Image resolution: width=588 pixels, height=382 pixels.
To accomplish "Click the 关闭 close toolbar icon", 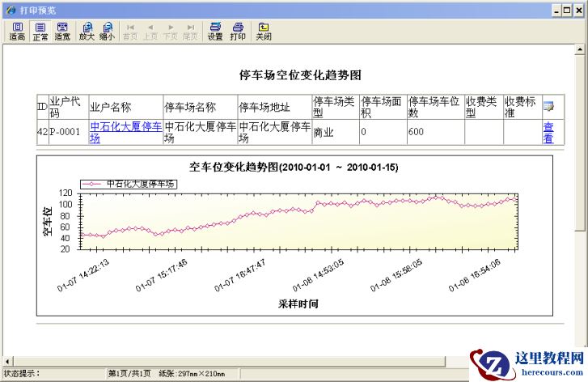I will point(263,31).
